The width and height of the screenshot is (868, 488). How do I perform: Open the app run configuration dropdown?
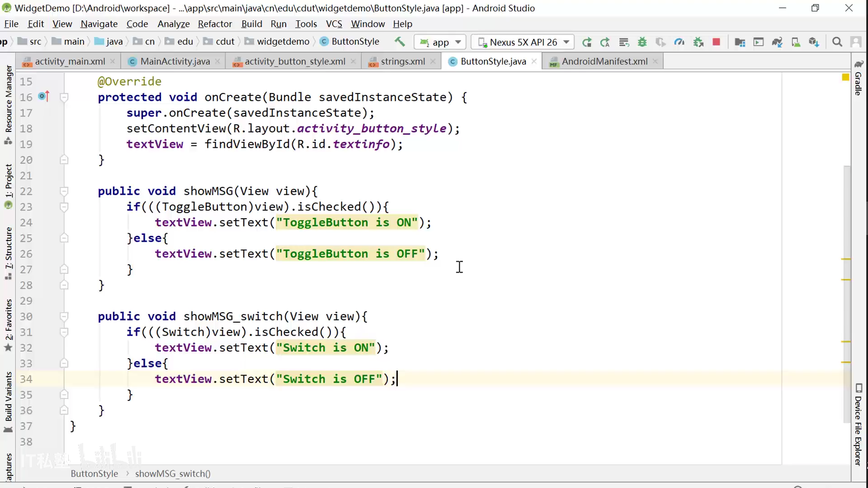pos(440,42)
